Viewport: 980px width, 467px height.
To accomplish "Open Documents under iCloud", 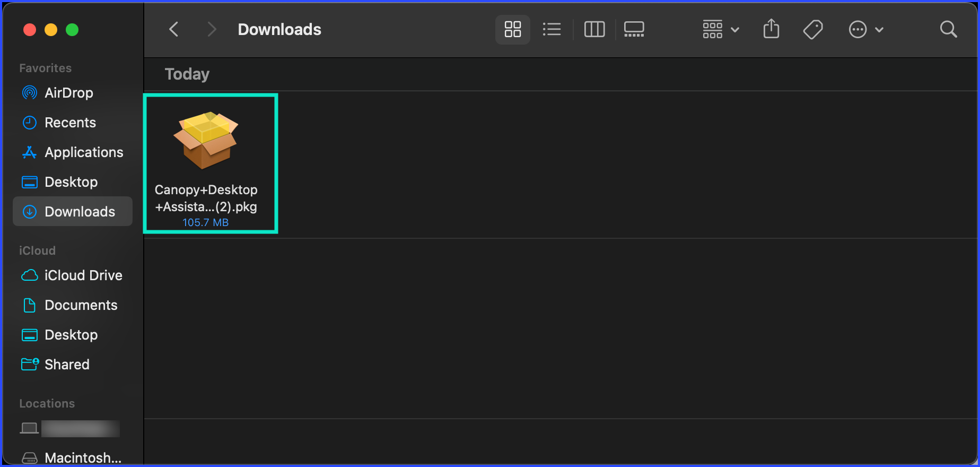I will [73, 305].
